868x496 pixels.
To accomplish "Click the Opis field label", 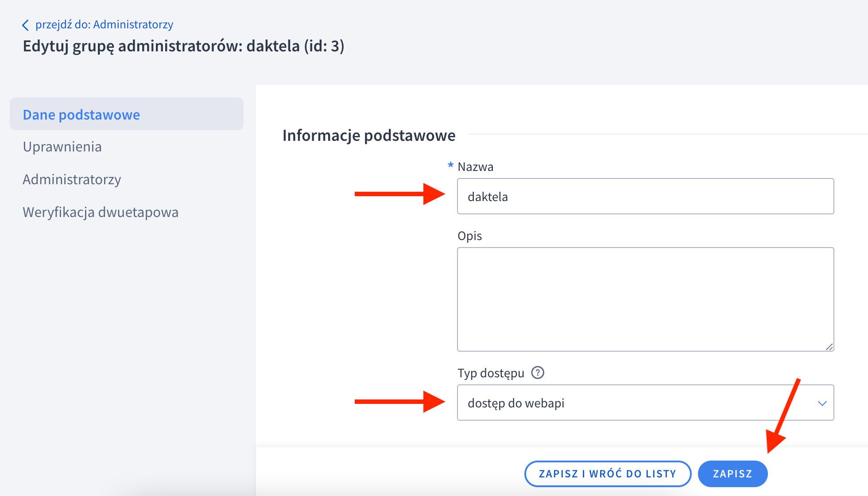I will [x=469, y=236].
